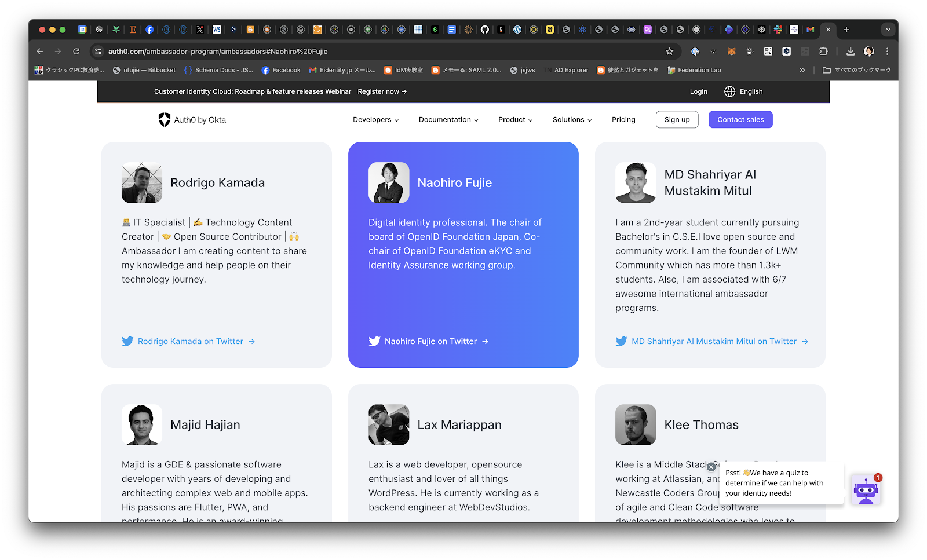Open the bug-shaped extension icon
Viewport: 927px width, 560px height.
click(x=750, y=52)
